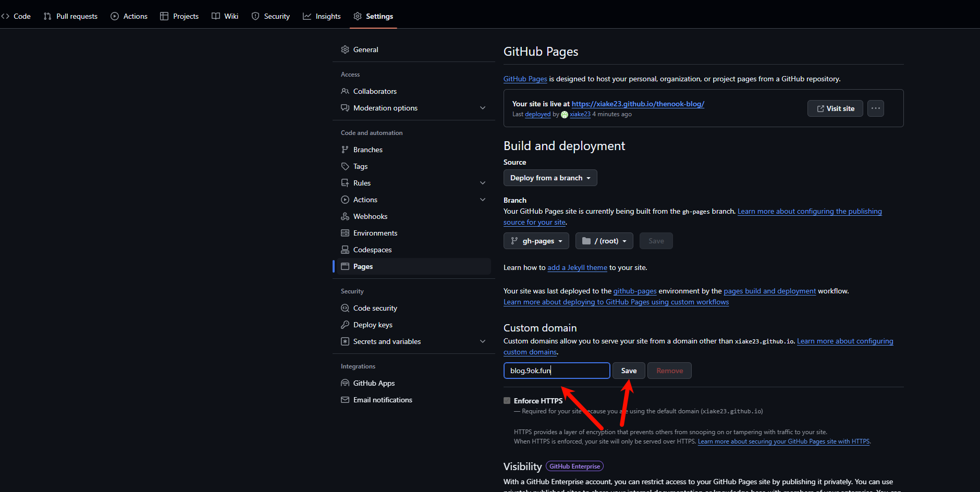Viewport: 980px width, 492px height.
Task: Click the gear icon next to General
Action: pyautogui.click(x=345, y=50)
